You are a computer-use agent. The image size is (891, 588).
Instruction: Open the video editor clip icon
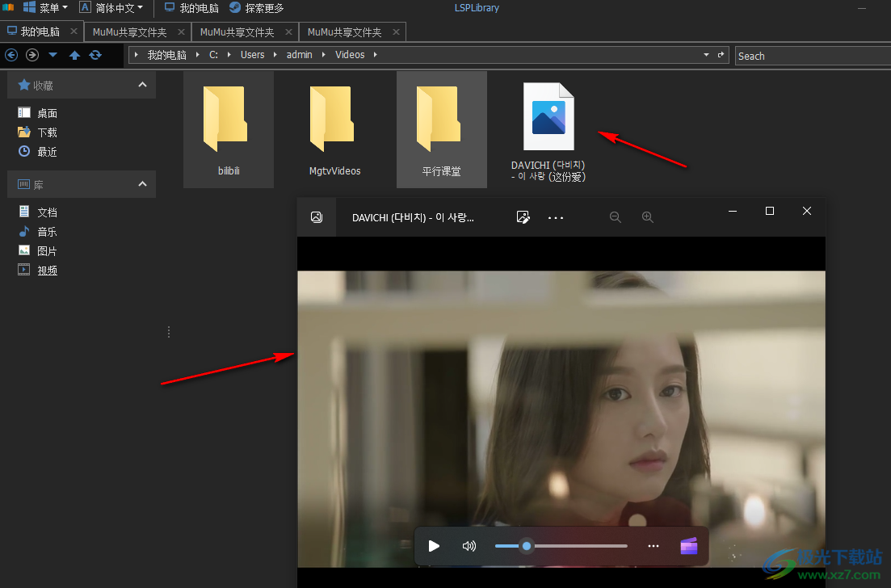tap(689, 546)
